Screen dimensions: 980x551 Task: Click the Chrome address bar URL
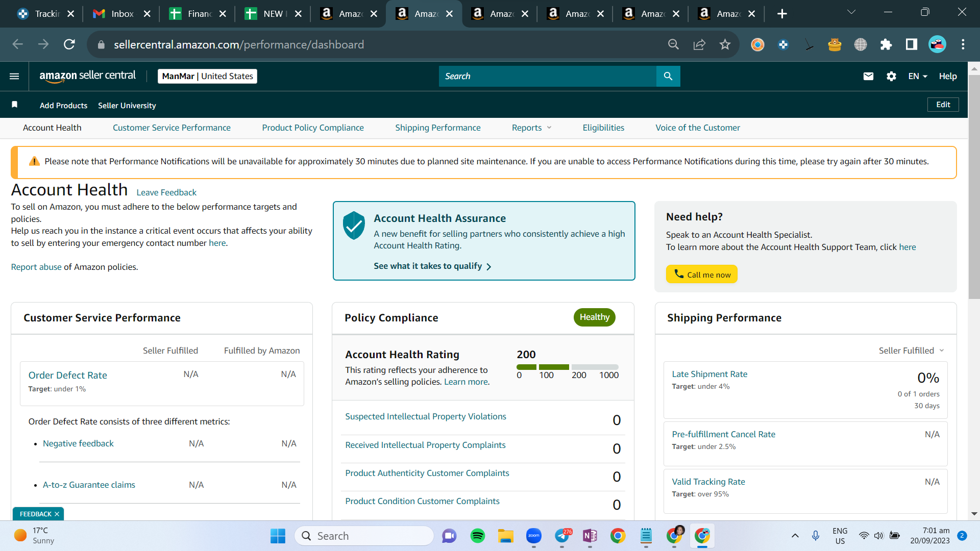tap(239, 44)
